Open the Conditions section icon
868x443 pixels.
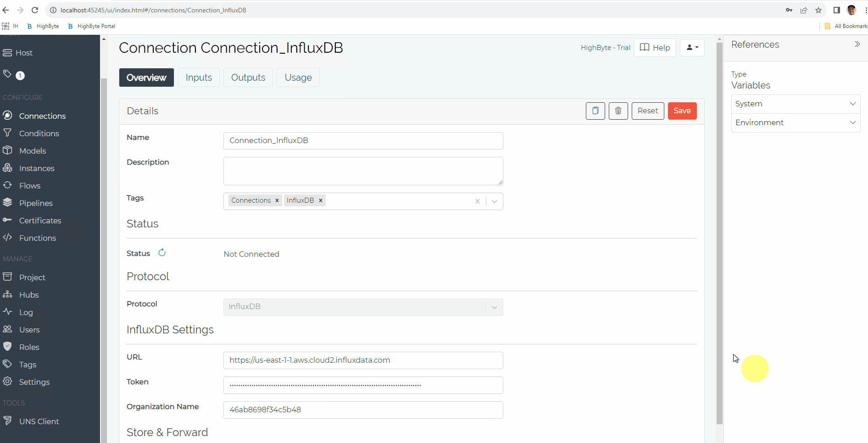[8, 133]
